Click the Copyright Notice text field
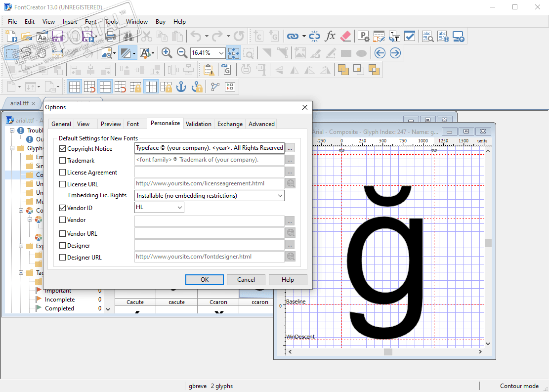Image resolution: width=549 pixels, height=392 pixels. tap(209, 148)
